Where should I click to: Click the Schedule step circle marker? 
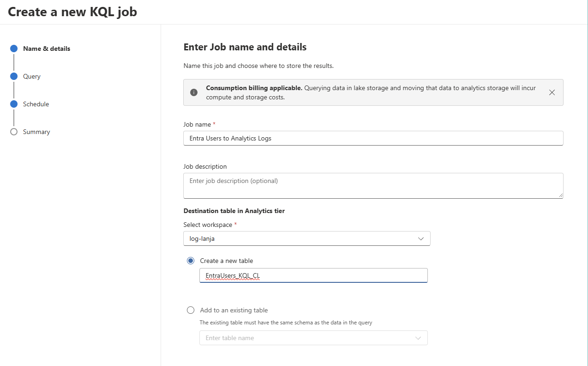14,104
